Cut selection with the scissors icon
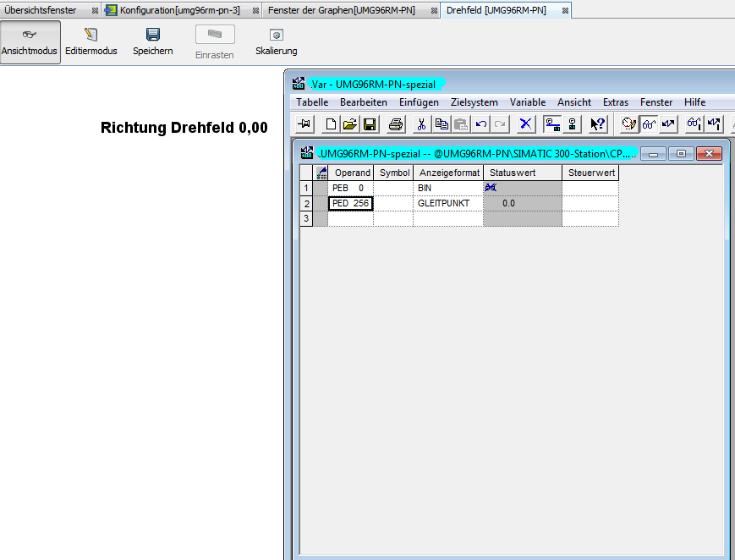This screenshot has height=560, width=735. (x=421, y=124)
